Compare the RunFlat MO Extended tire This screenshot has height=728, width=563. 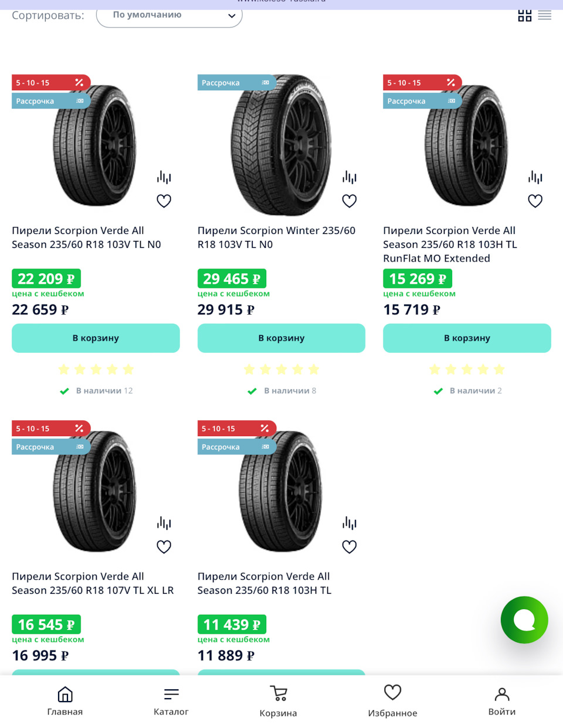[535, 176]
